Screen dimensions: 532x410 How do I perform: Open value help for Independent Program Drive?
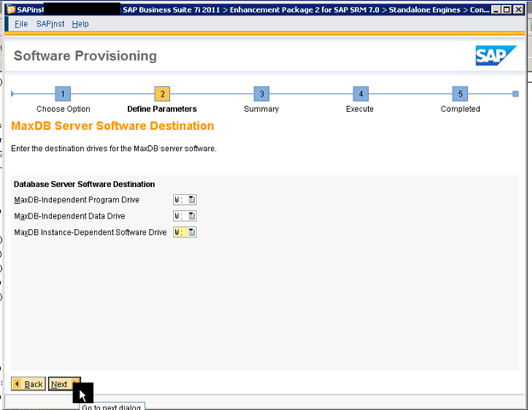click(x=191, y=200)
